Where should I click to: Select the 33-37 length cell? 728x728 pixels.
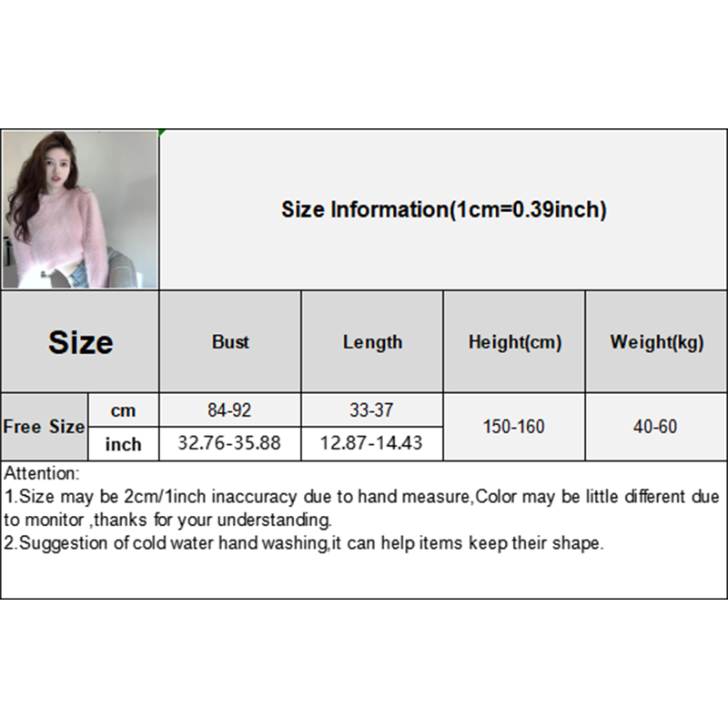[372, 410]
